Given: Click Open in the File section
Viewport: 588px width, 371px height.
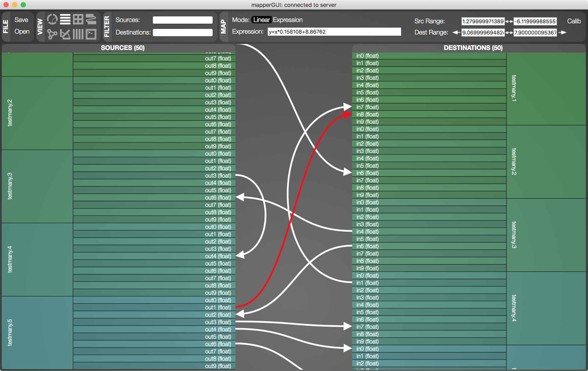Looking at the screenshot, I should [22, 31].
